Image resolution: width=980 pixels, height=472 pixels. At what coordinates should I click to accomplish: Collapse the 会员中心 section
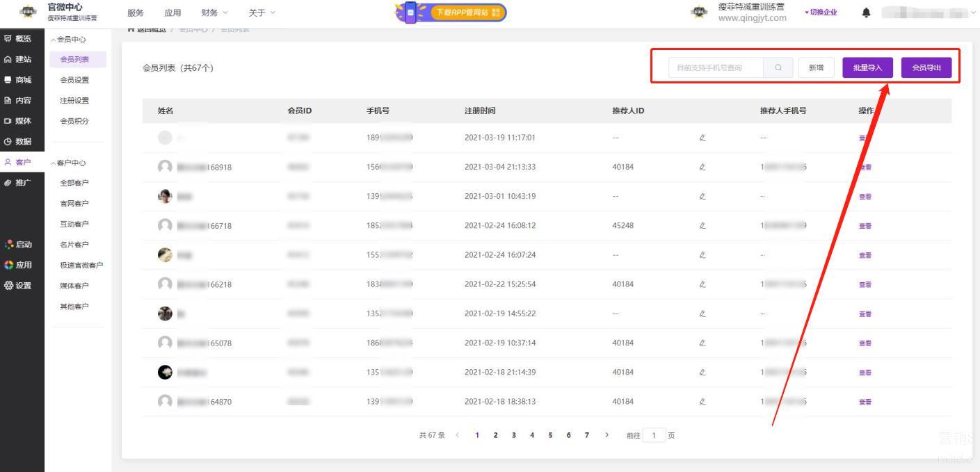(68, 40)
